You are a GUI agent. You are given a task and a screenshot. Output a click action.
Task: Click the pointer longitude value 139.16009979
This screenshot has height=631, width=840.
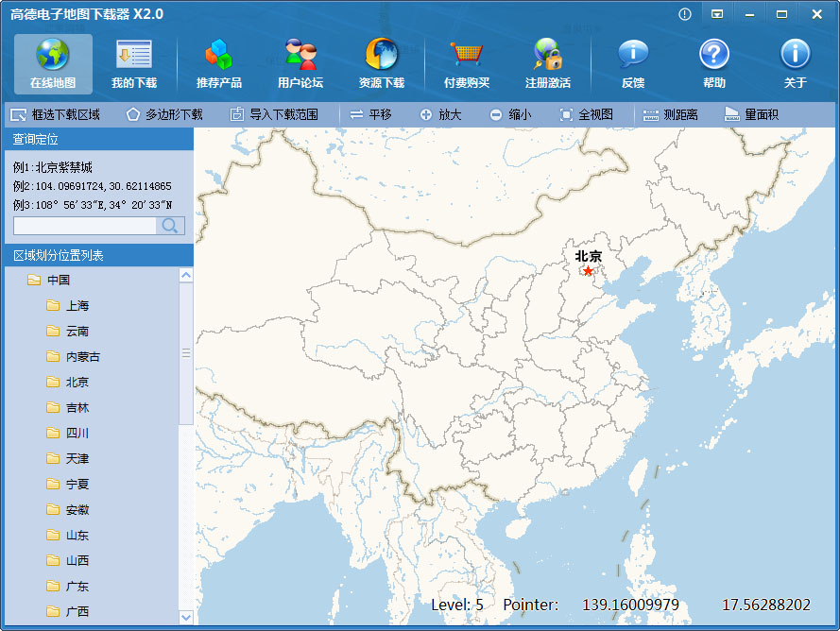pos(630,605)
